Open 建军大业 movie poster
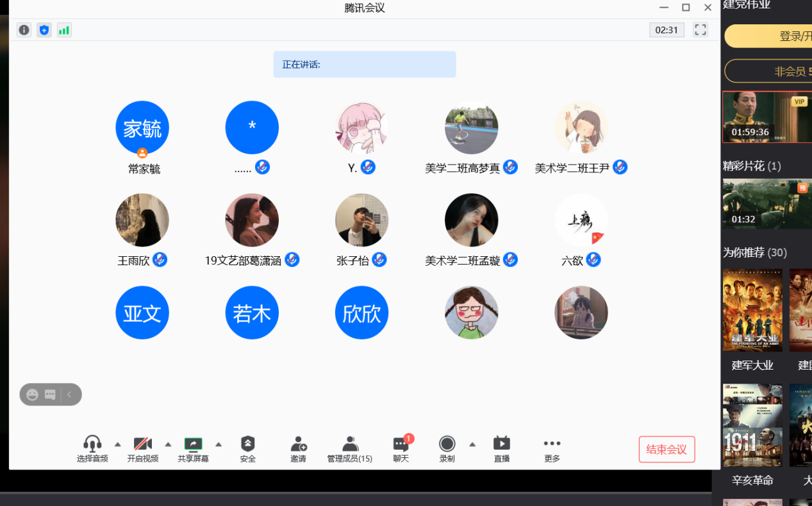The height and width of the screenshot is (506, 812). click(x=752, y=310)
